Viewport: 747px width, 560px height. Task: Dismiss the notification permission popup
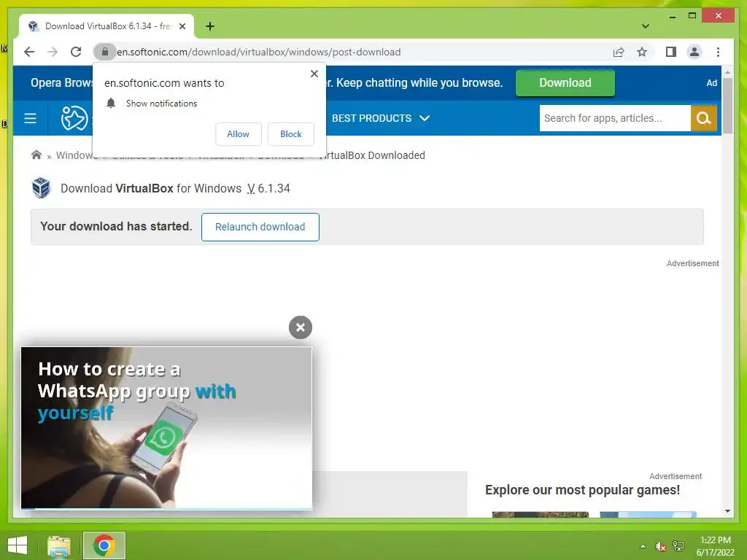[x=314, y=74]
